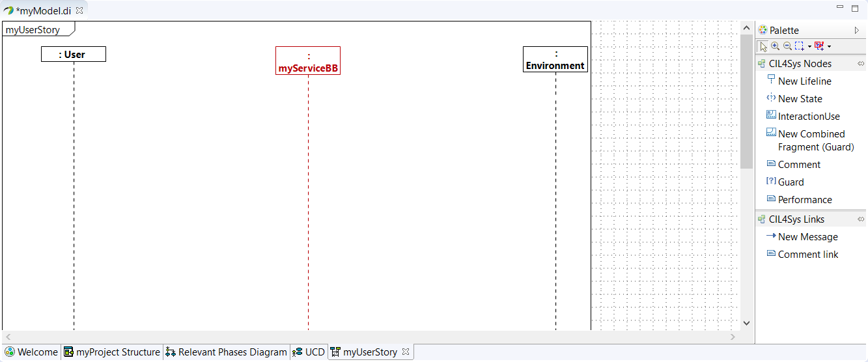Click the myModel.di tab Papyrus icon

tap(8, 10)
